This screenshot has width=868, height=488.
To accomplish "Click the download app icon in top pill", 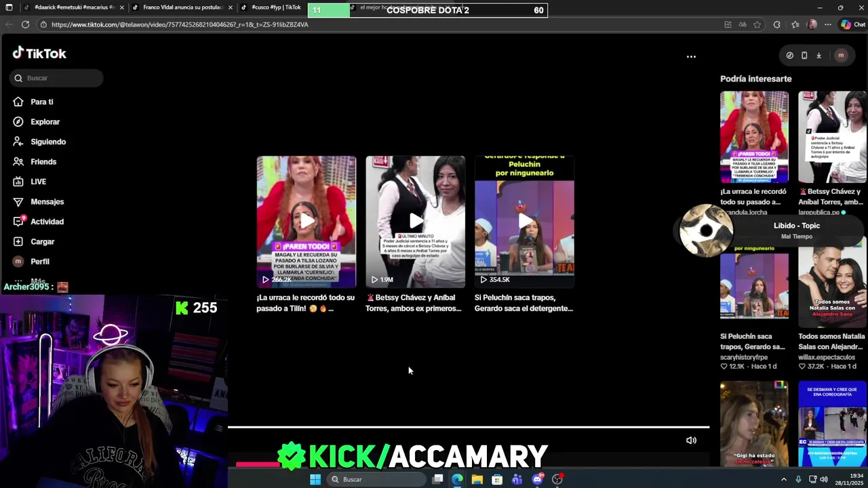I will [x=818, y=56].
